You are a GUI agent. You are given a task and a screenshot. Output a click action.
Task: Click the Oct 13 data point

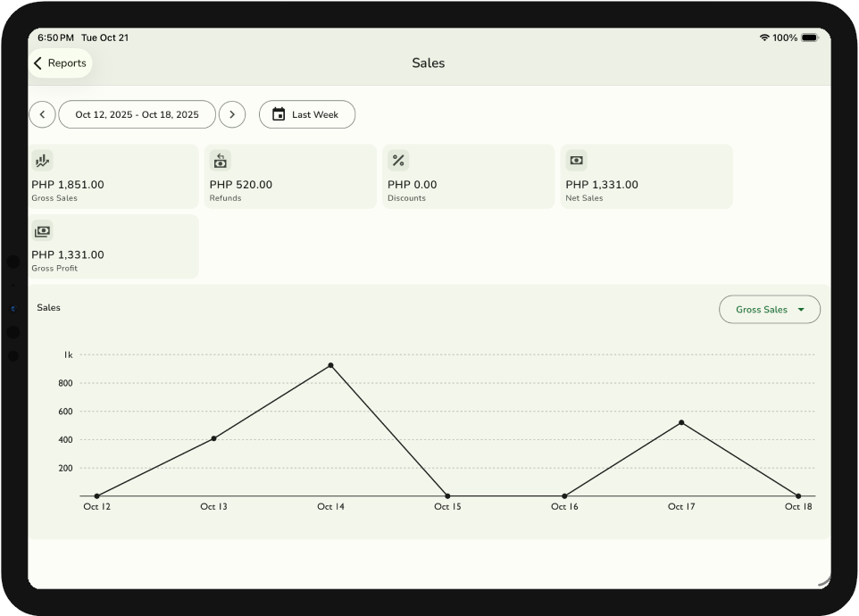(213, 438)
